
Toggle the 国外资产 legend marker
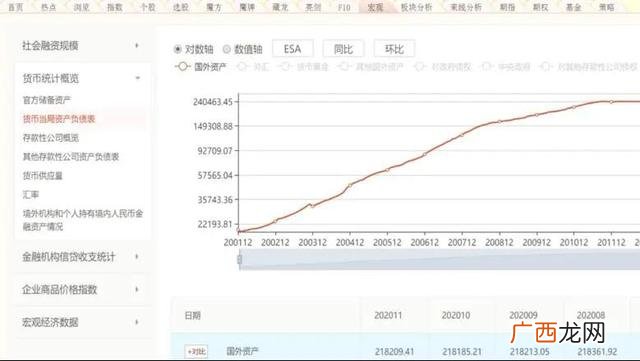point(182,66)
